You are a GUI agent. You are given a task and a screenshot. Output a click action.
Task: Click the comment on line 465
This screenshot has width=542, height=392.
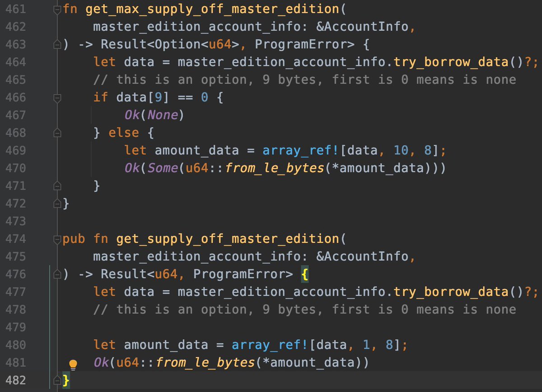(304, 80)
